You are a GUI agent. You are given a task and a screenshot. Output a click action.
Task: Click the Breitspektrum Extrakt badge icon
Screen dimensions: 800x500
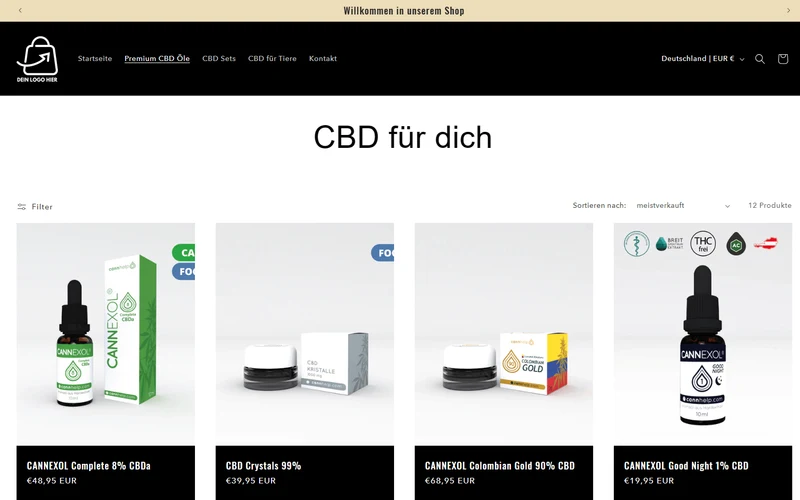point(669,243)
